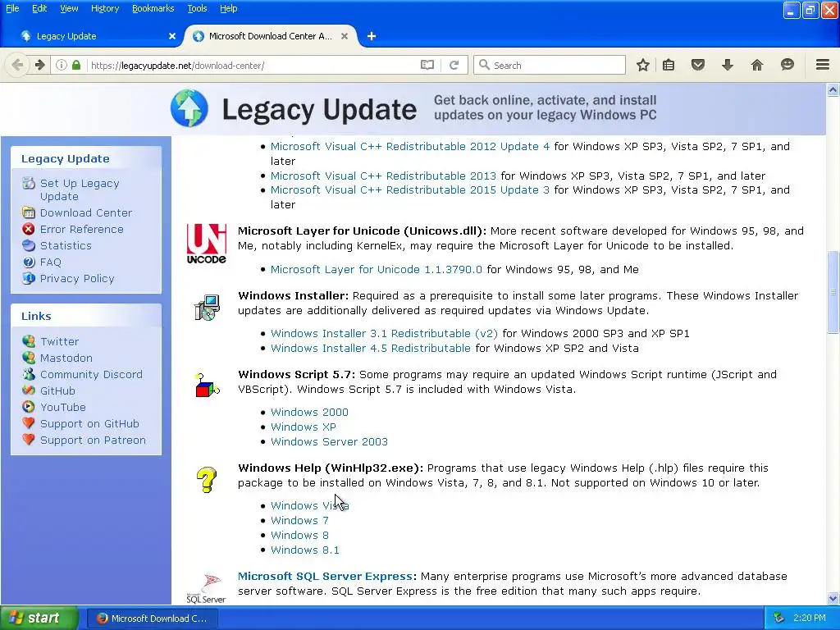The image size is (840, 630).
Task: Click Microsoft Download C... taskbar button
Action: (x=153, y=618)
